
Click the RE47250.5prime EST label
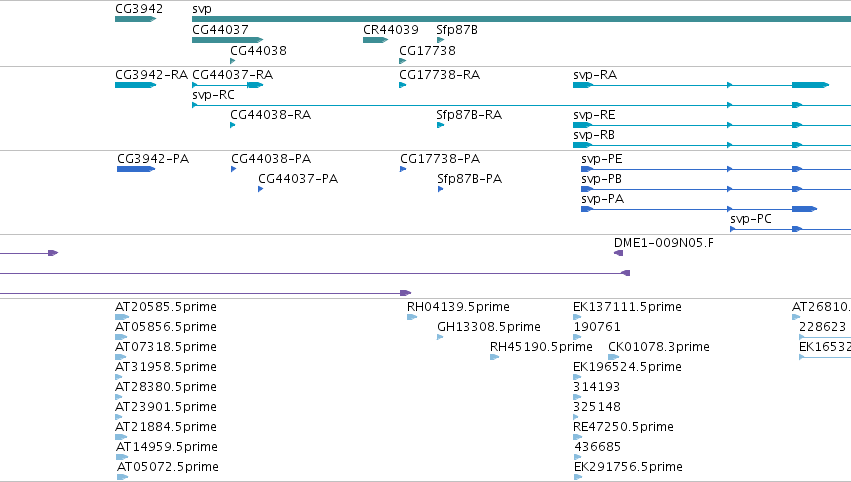click(x=623, y=426)
